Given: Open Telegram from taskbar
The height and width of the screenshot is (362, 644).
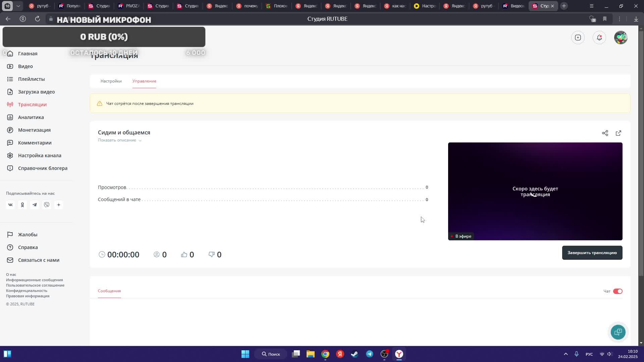Looking at the screenshot, I should click(369, 354).
